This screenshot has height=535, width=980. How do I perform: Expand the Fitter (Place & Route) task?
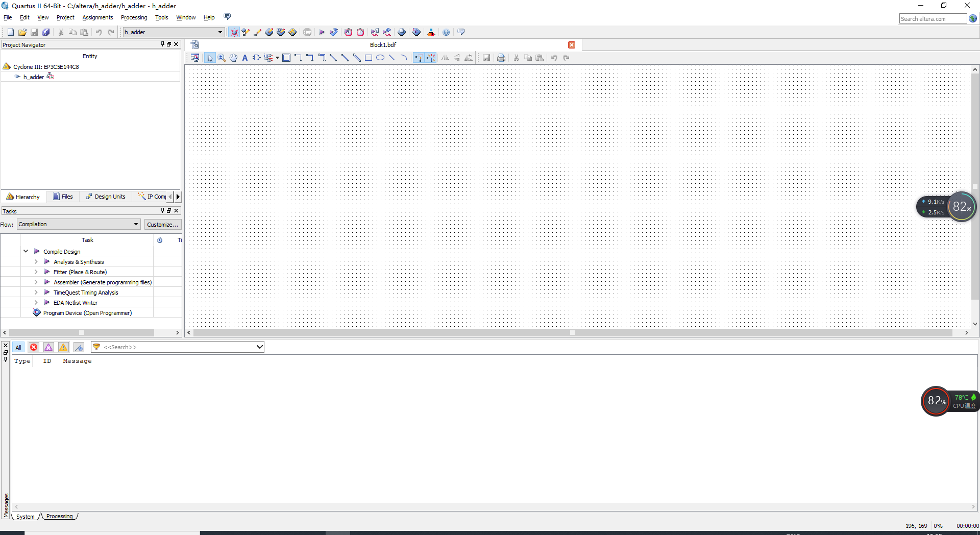coord(36,272)
